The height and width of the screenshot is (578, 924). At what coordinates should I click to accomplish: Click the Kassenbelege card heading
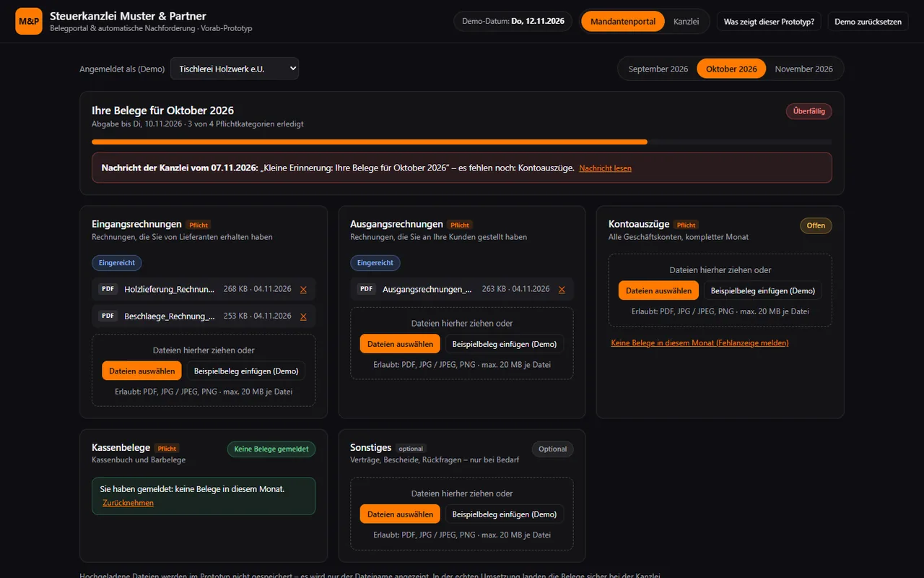tap(121, 447)
